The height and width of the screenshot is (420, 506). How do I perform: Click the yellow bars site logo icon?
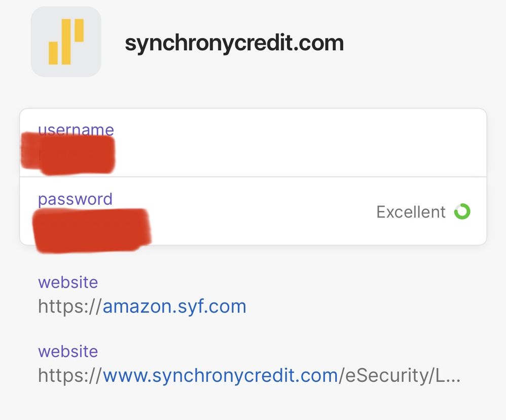coord(66,42)
